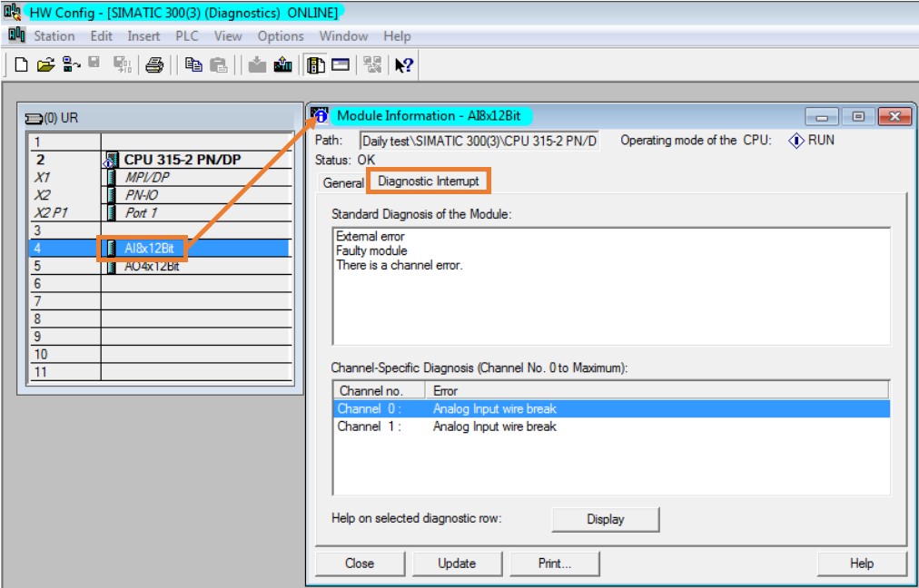Click 'There is a channel error.' line
The height and width of the screenshot is (588, 919).
click(x=400, y=265)
